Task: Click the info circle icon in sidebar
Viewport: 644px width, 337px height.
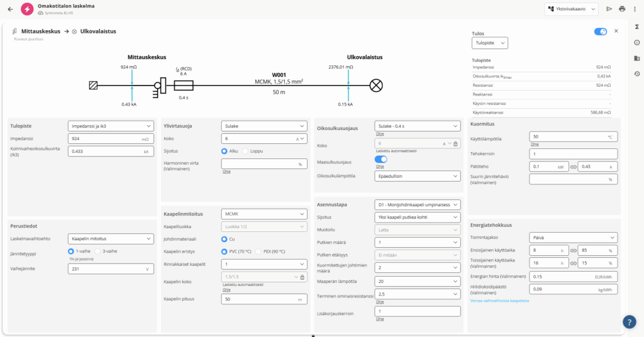Action: coord(636,43)
